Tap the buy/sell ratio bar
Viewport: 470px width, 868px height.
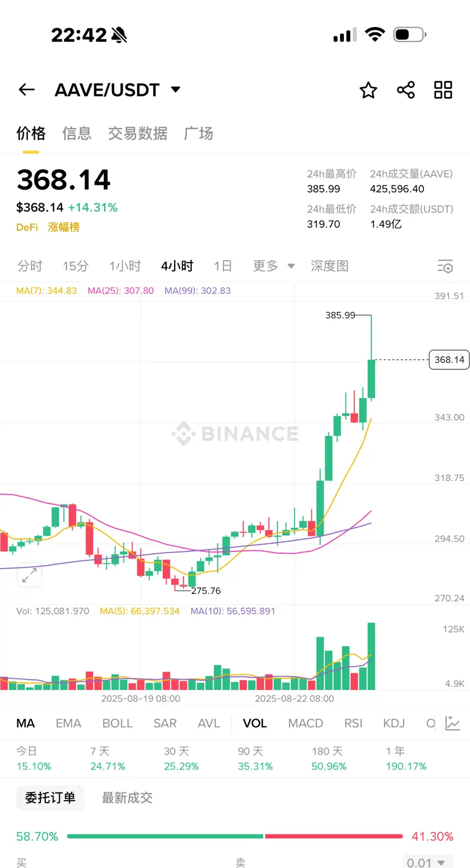tap(234, 836)
